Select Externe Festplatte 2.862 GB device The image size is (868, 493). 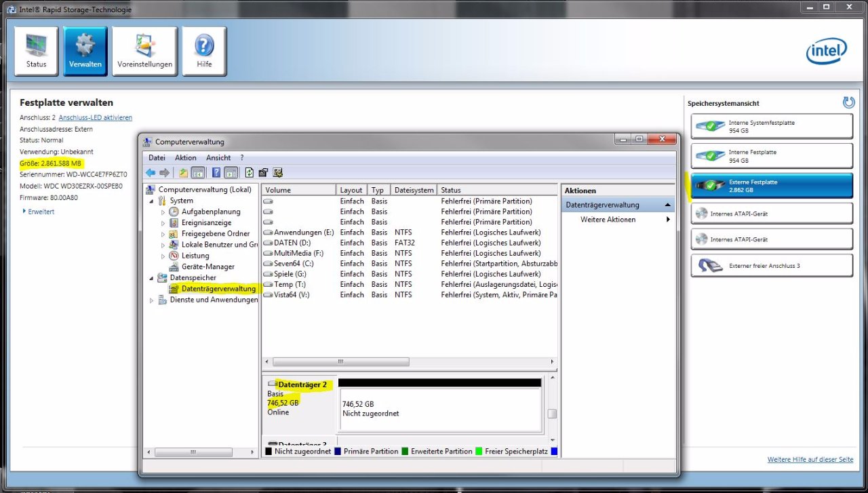pos(772,186)
